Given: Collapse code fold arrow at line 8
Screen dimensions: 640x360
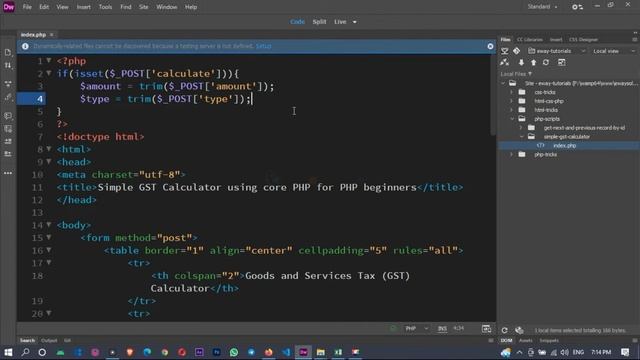Looking at the screenshot, I should pyautogui.click(x=49, y=149).
